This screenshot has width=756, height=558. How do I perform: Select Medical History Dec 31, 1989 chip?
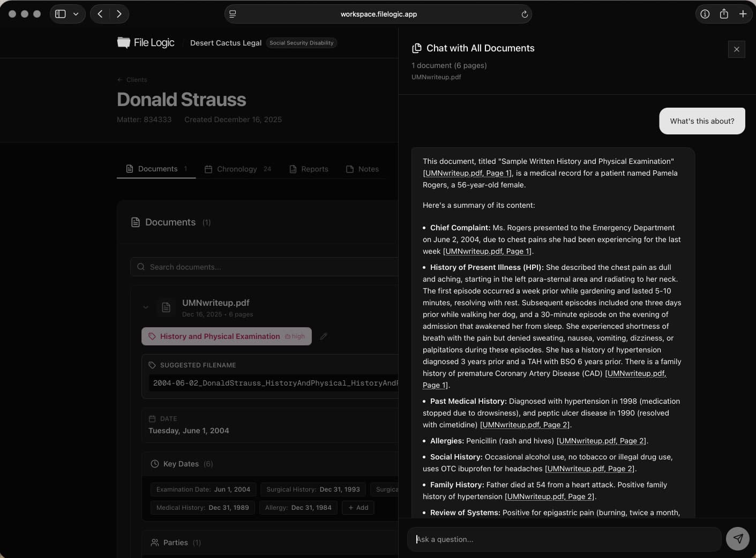tap(203, 508)
